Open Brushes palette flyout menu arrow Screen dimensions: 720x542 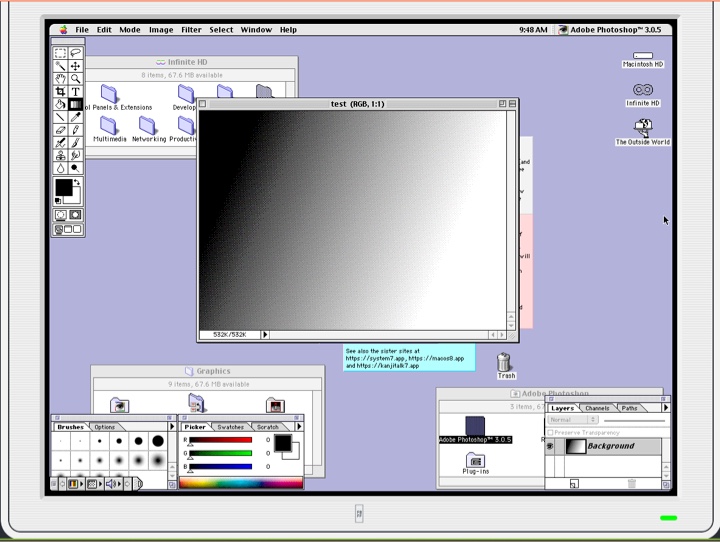(x=172, y=427)
